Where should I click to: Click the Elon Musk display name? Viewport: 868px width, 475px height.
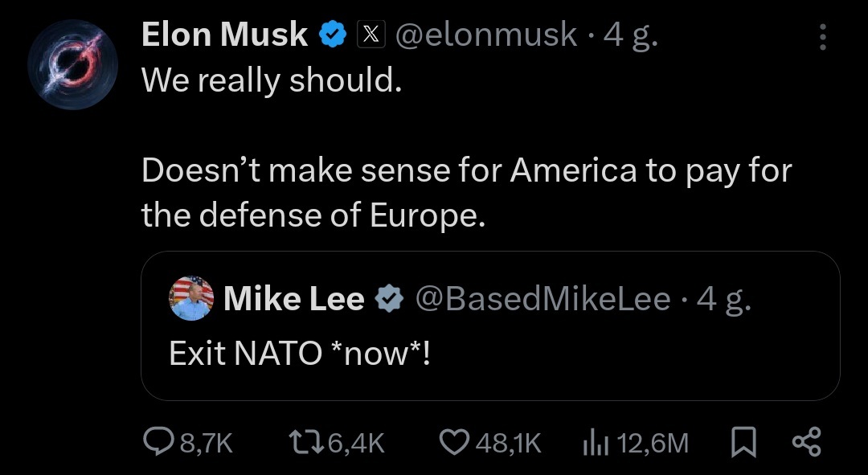[224, 35]
